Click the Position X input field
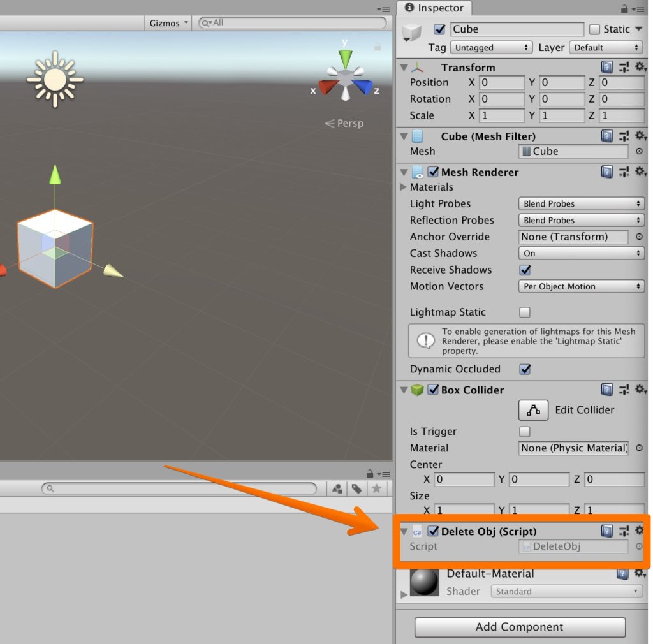 coord(501,82)
